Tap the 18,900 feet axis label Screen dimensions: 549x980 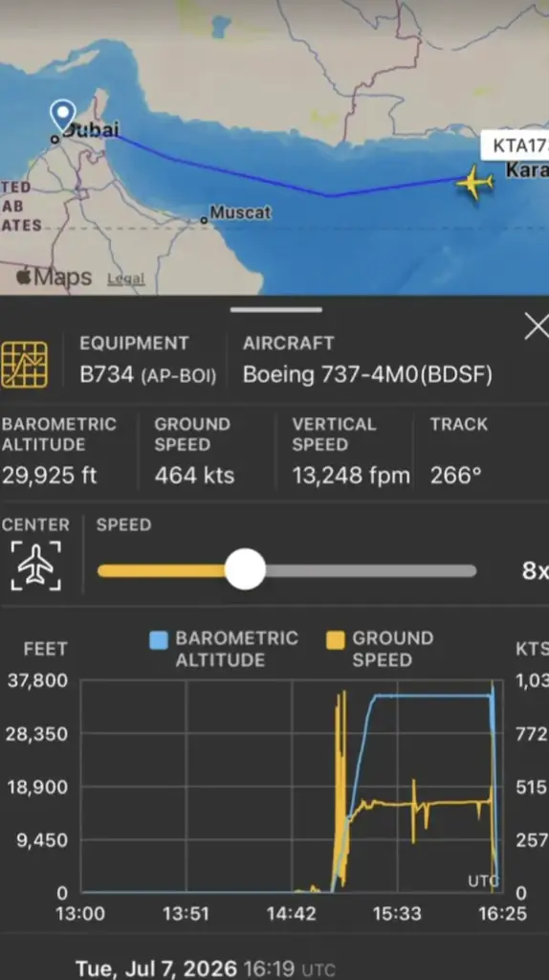click(x=37, y=787)
